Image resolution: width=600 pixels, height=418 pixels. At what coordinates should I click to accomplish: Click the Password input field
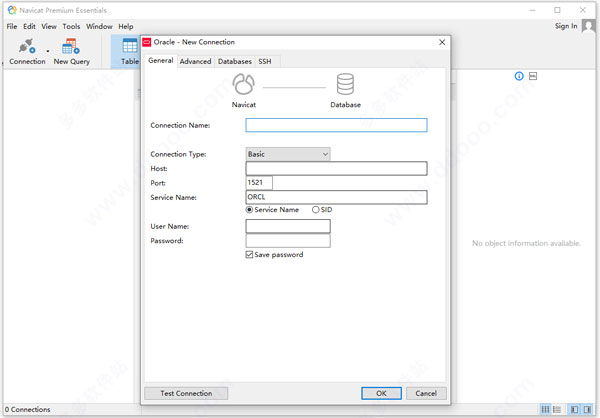(x=288, y=241)
